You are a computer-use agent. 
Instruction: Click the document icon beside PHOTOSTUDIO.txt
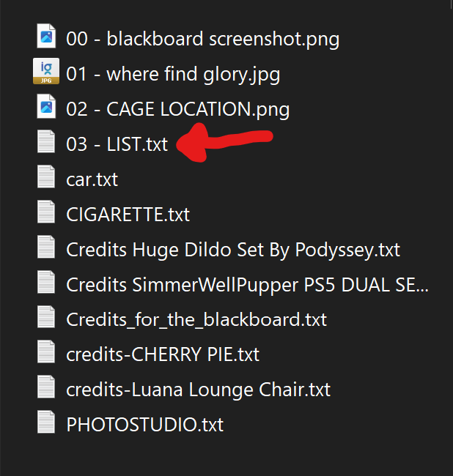tap(46, 422)
